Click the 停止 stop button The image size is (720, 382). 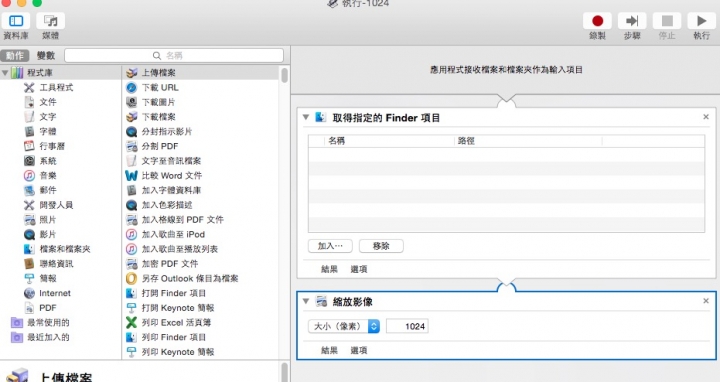(667, 21)
